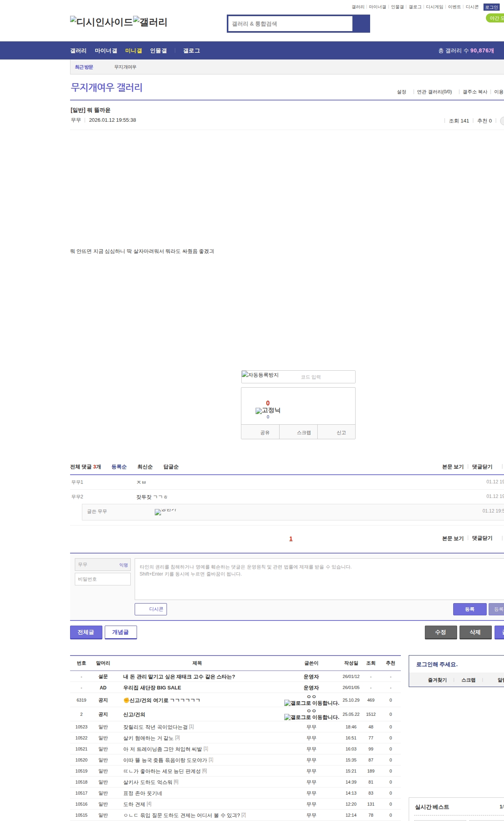Open 즐겨찾기 in the login box
The image size is (504, 821).
[x=437, y=680]
